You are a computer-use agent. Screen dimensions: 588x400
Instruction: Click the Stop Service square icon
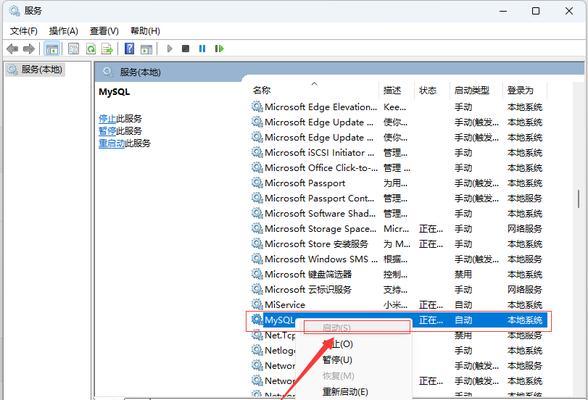[186, 48]
